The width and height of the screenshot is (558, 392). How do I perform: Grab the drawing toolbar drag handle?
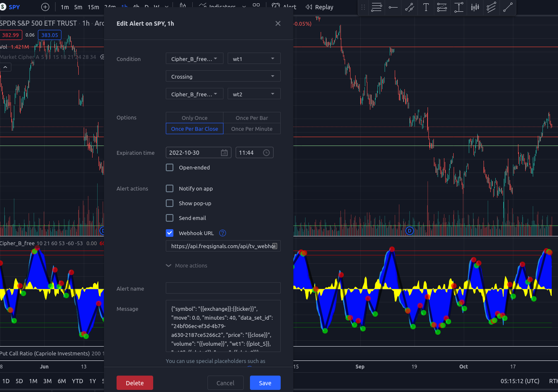(363, 7)
